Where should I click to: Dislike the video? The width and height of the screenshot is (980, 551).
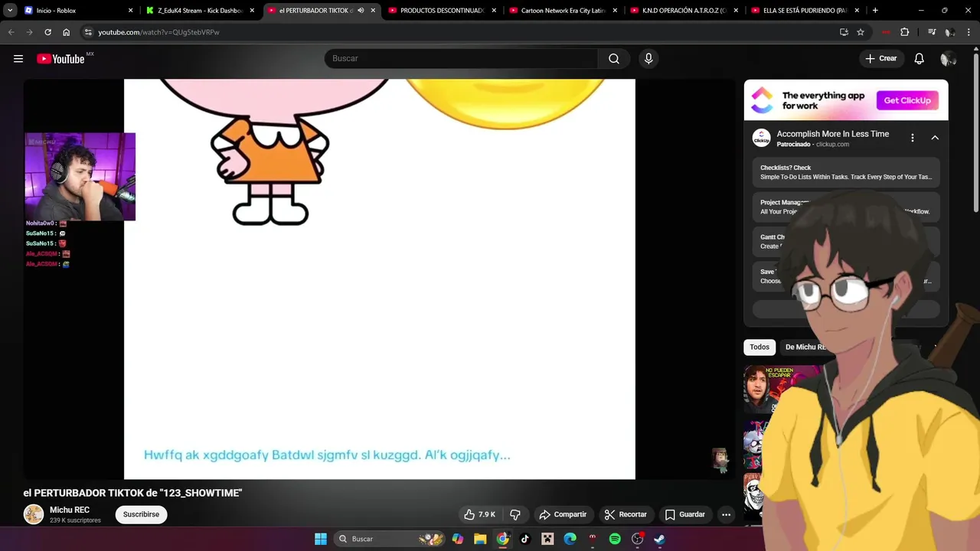515,514
